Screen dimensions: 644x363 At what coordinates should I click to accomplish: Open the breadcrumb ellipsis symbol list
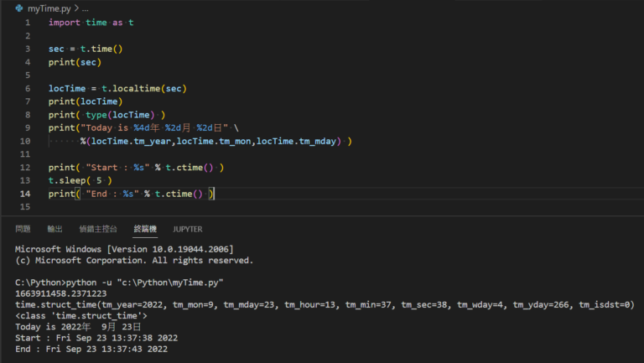coord(85,8)
